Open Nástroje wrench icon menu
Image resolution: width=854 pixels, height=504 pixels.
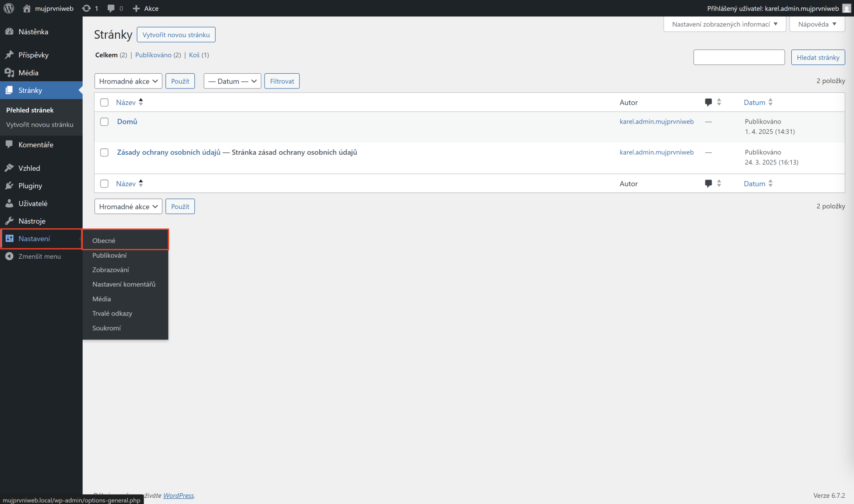[9, 221]
